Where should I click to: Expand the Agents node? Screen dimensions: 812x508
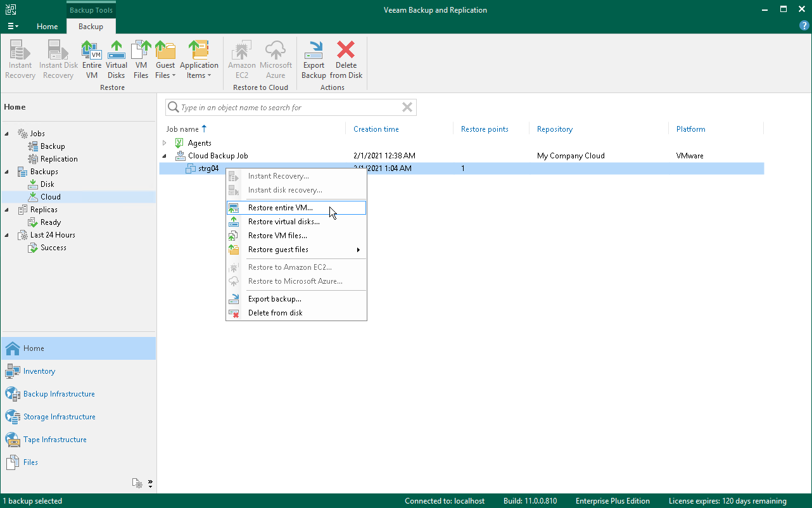click(165, 143)
